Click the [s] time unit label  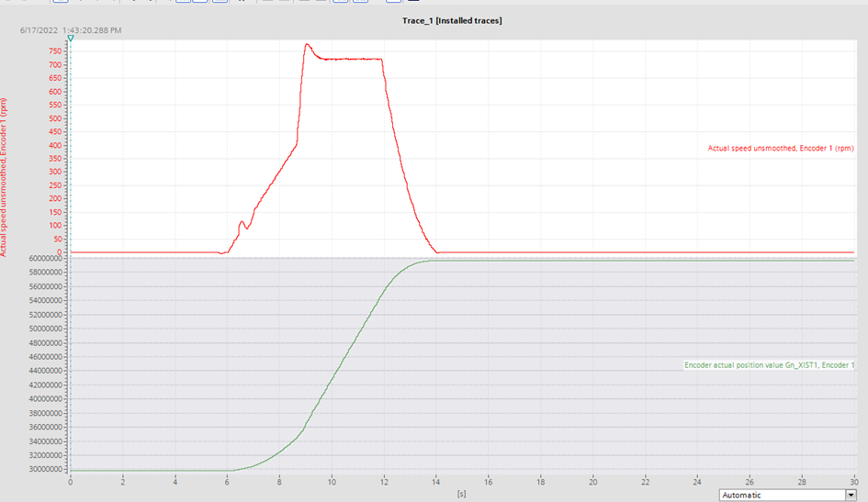tap(462, 494)
